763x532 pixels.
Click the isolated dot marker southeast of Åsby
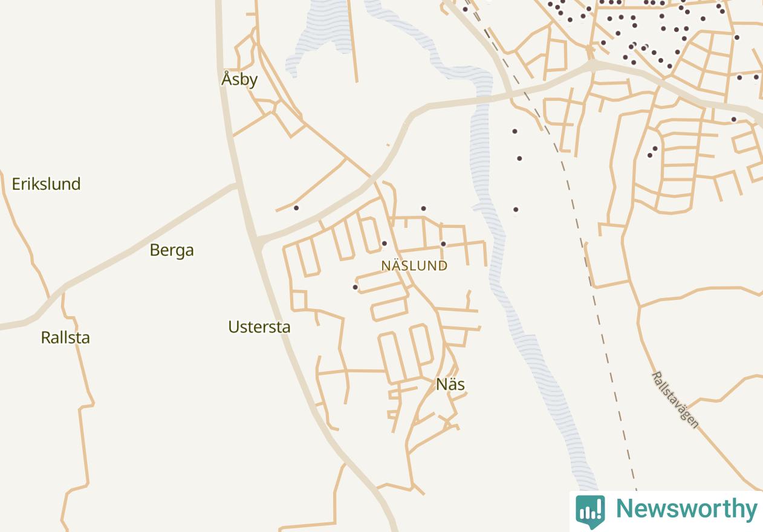click(x=296, y=208)
